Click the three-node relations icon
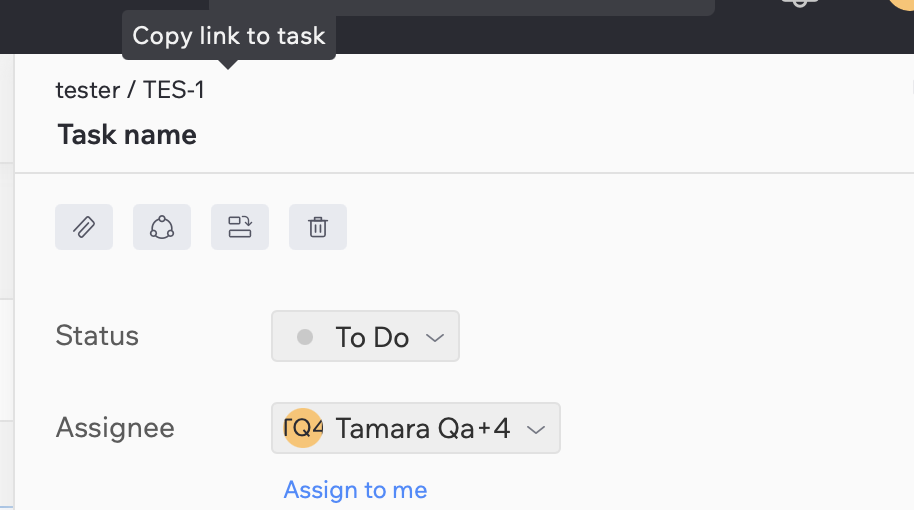The image size is (914, 510). (x=162, y=227)
